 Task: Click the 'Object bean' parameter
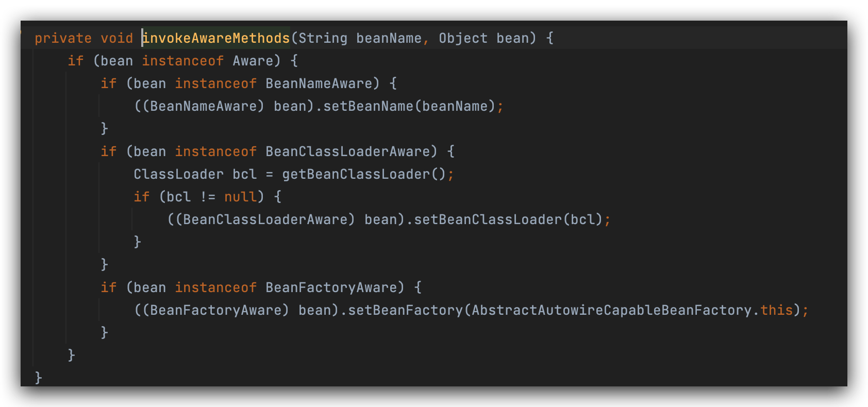tap(483, 38)
